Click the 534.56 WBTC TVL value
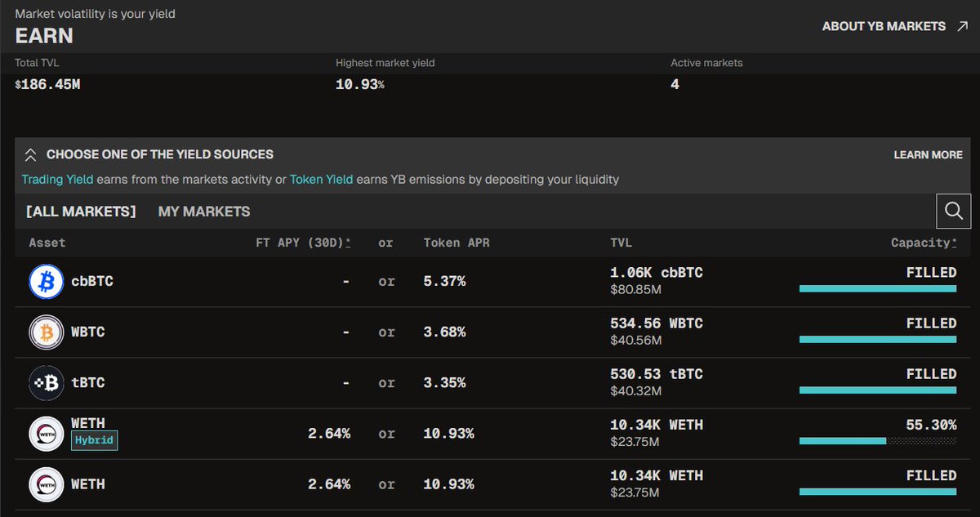Image resolution: width=980 pixels, height=517 pixels. point(657,323)
